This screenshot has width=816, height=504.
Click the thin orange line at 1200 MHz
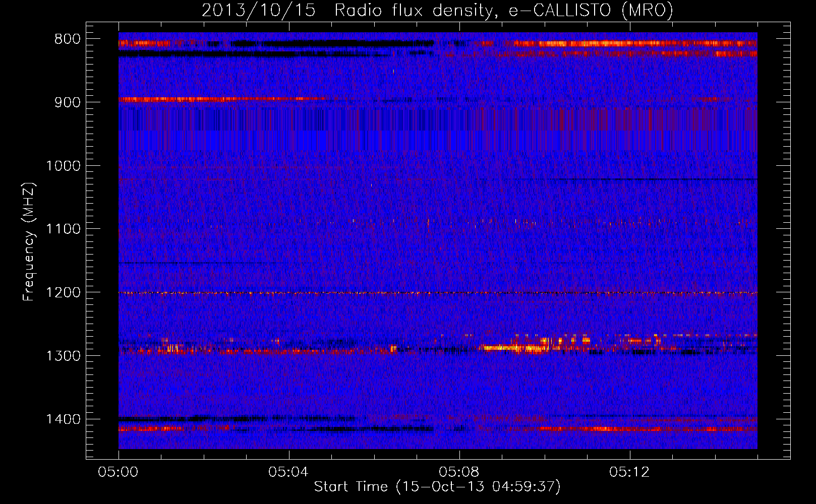(x=438, y=293)
